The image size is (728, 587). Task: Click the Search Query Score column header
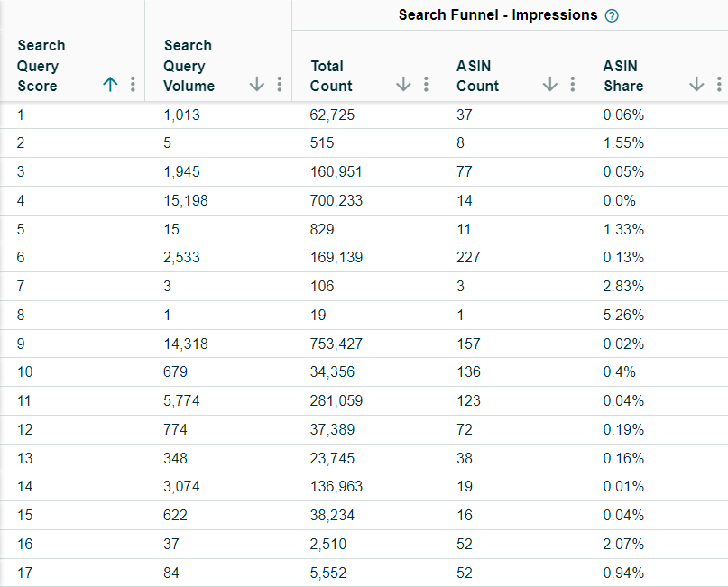coord(41,66)
